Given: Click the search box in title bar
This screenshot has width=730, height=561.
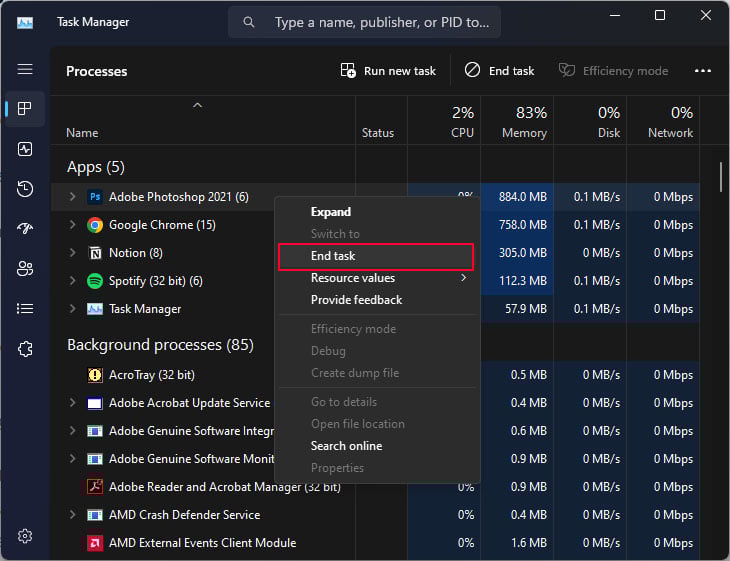Looking at the screenshot, I should pos(365,22).
